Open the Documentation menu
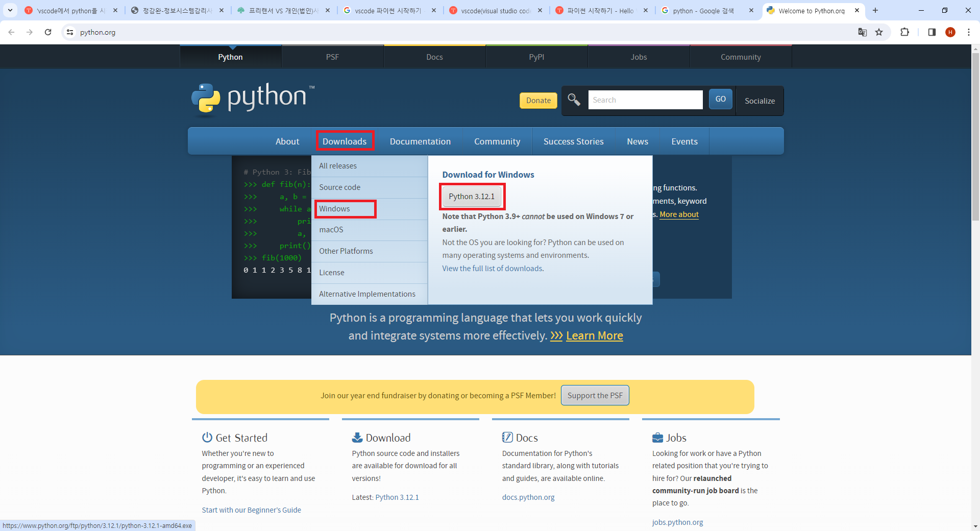The width and height of the screenshot is (980, 531). (420, 141)
